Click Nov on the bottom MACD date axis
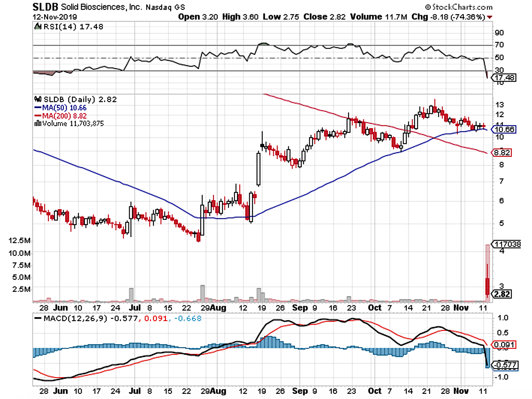 tap(461, 391)
